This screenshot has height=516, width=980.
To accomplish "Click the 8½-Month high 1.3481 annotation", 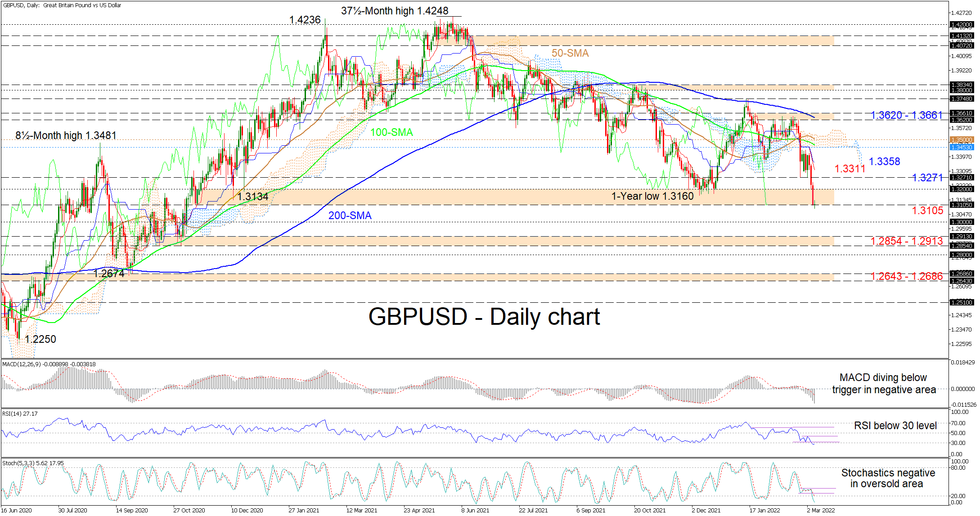I will point(66,135).
